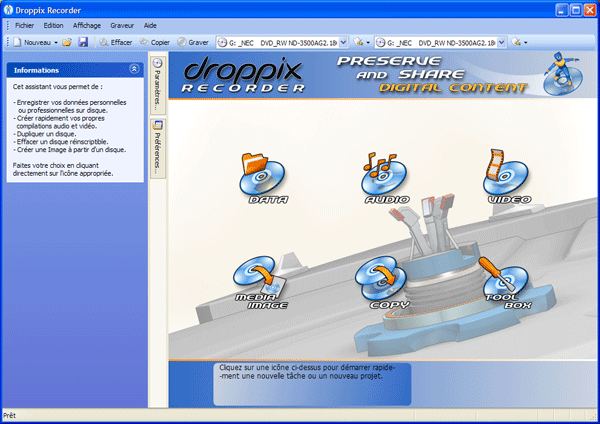Click the 'Cliquez sur une icône' hint box
Image resolution: width=600 pixels, height=424 pixels.
[312, 384]
